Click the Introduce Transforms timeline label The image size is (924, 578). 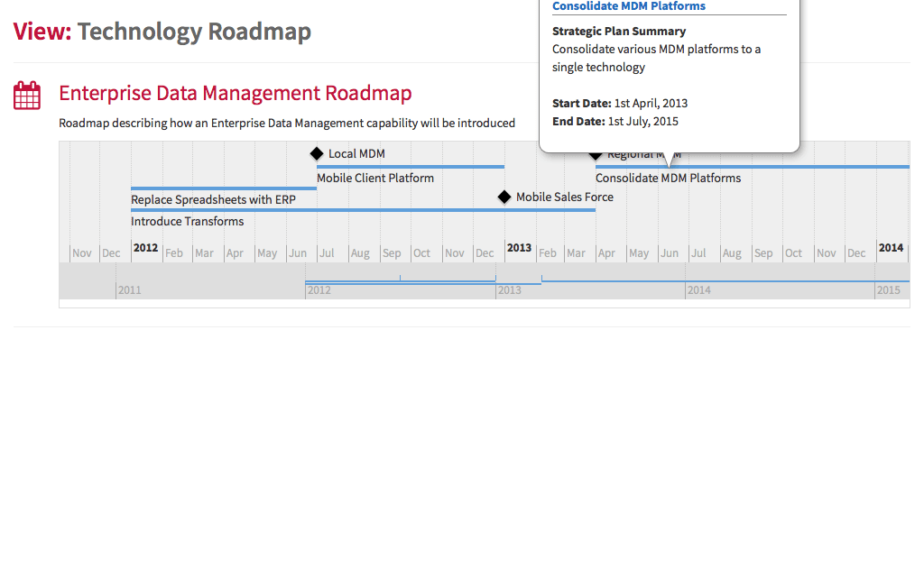[188, 221]
